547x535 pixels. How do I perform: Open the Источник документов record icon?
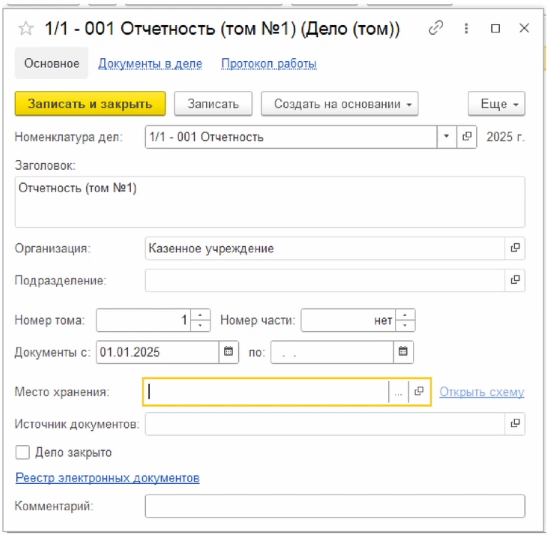515,424
